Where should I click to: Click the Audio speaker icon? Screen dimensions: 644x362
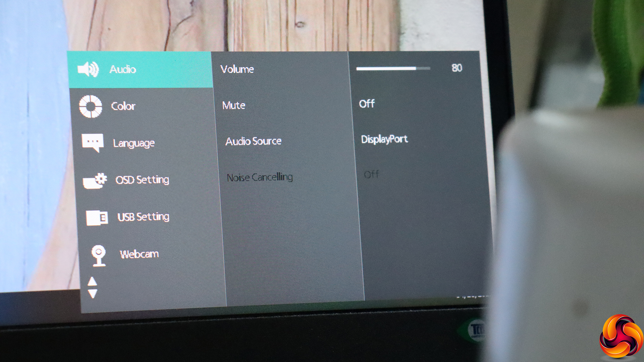click(x=88, y=69)
